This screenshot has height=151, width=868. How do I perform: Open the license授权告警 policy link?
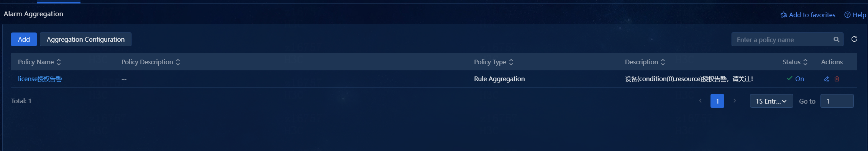(40, 79)
